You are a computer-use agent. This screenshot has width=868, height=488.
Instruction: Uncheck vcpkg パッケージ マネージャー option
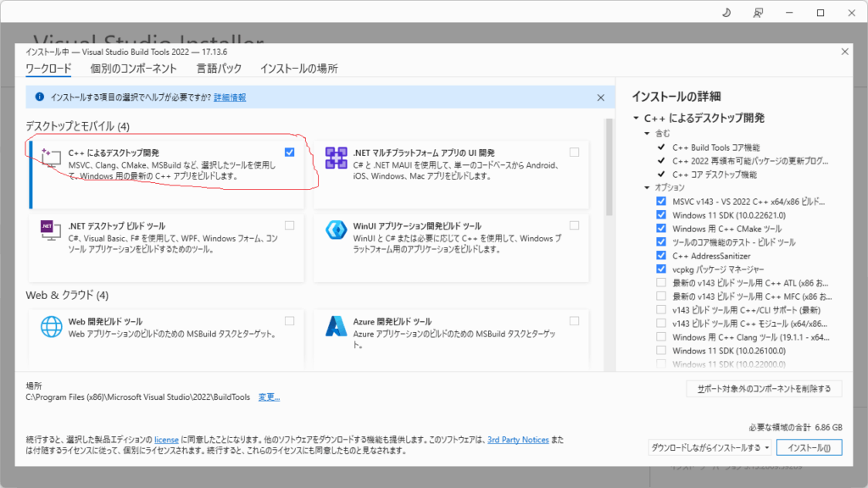[x=661, y=269]
